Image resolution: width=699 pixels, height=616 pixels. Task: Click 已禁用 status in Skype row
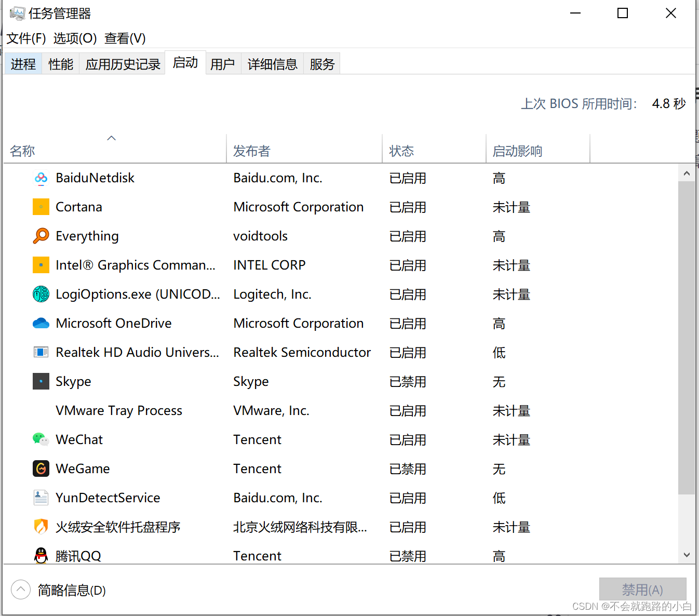pos(408,382)
